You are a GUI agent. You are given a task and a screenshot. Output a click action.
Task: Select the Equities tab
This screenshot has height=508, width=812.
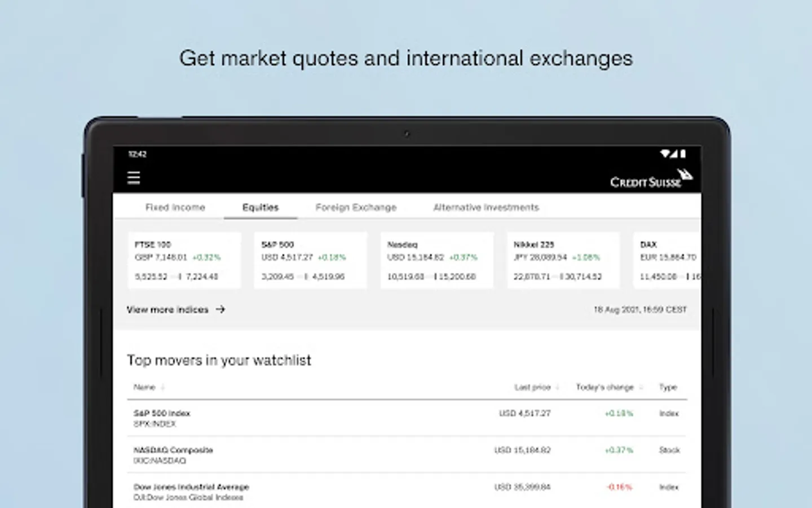261,207
